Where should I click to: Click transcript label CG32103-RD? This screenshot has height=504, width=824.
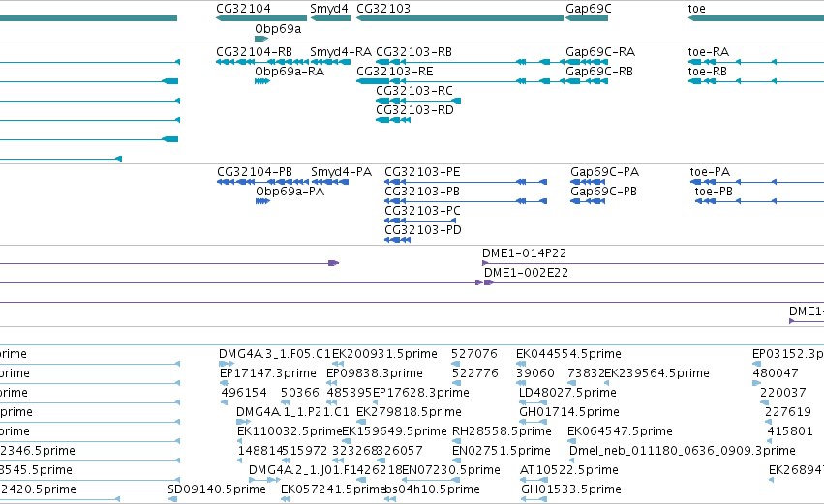click(x=414, y=110)
